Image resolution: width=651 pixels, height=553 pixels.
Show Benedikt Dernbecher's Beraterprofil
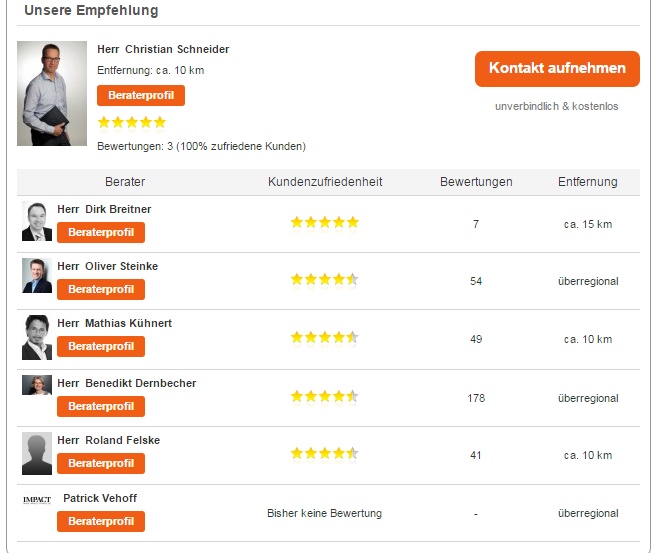click(101, 407)
